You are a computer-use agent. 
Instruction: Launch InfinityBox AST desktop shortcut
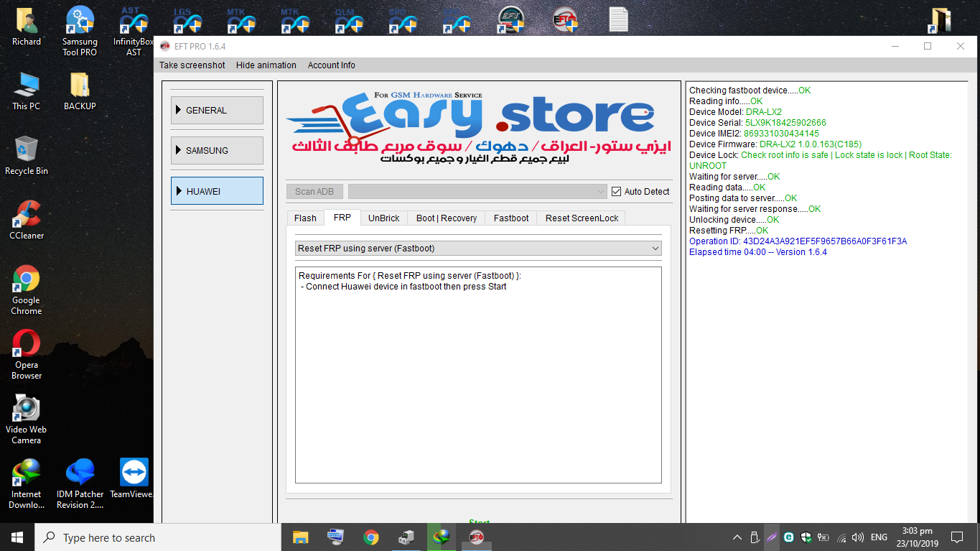click(x=134, y=32)
